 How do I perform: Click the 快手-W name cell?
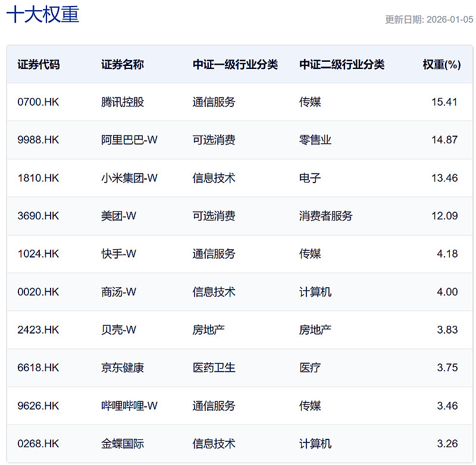coord(118,254)
